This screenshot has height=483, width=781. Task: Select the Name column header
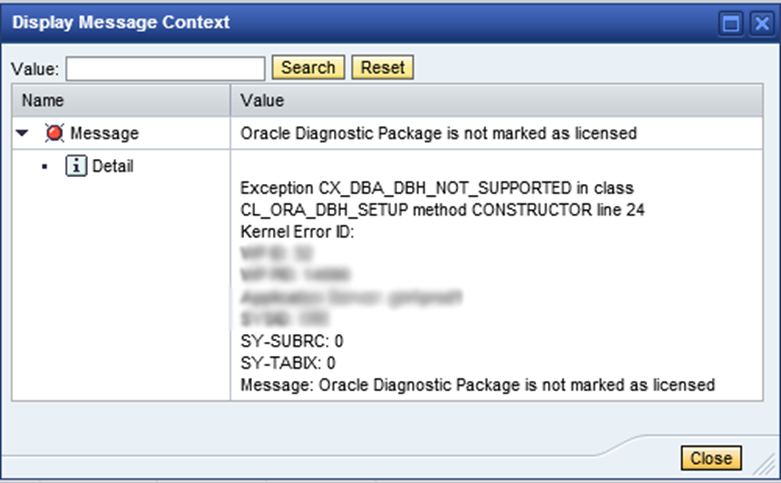pos(121,100)
